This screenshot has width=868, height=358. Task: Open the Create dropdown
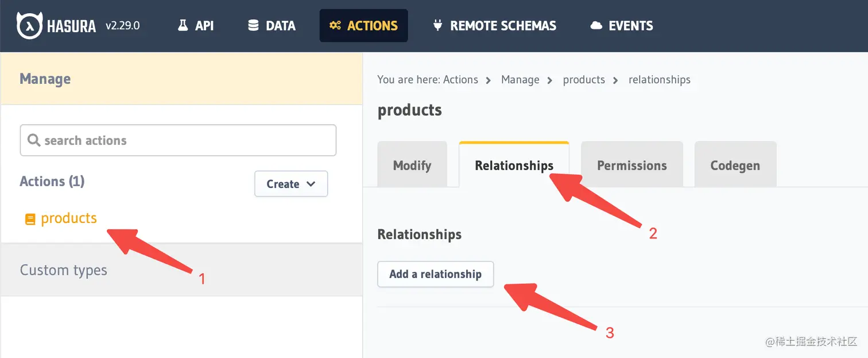click(291, 184)
